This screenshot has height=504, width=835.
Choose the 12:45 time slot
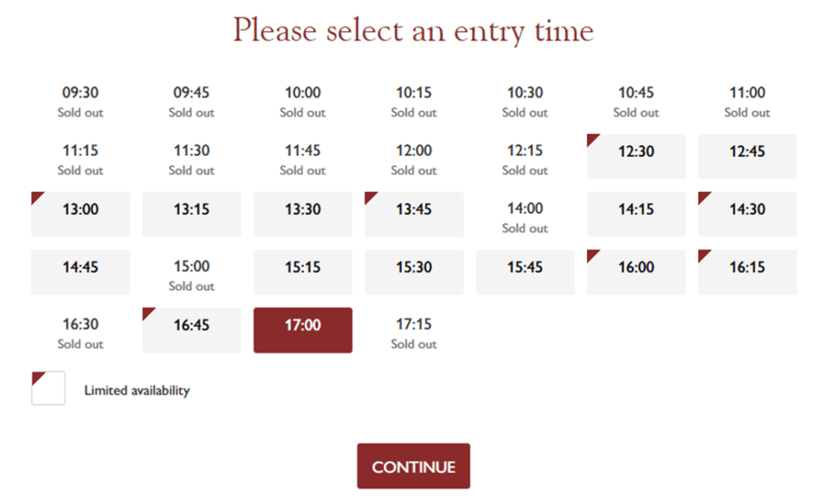(x=747, y=157)
